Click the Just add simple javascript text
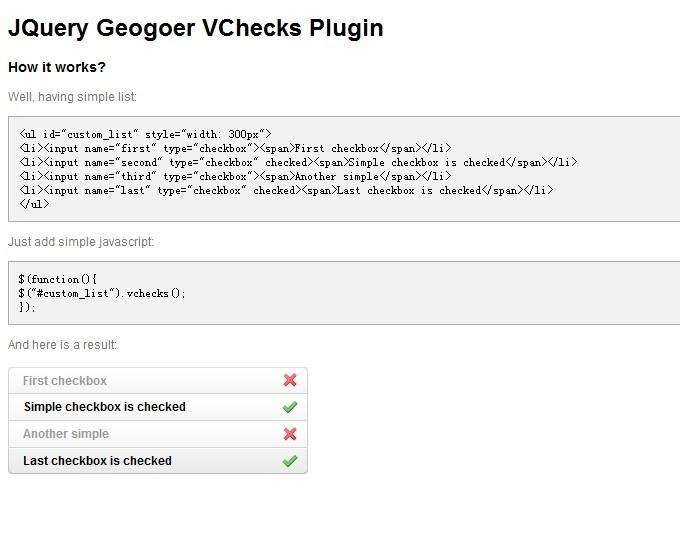This screenshot has height=545, width=680. pyautogui.click(x=81, y=241)
